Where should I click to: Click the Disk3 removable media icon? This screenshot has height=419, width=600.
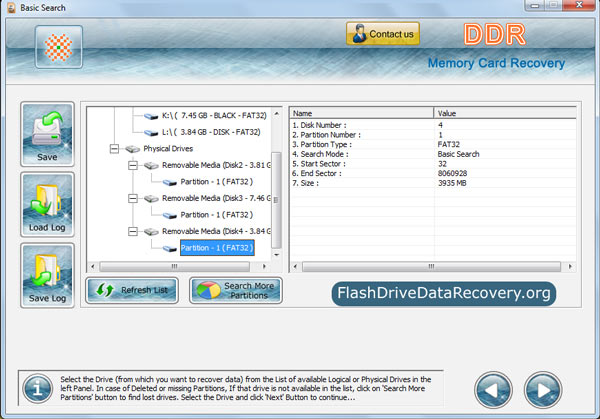point(151,199)
